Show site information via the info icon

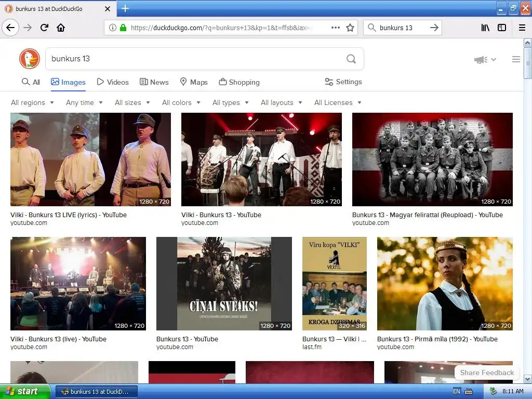click(113, 28)
